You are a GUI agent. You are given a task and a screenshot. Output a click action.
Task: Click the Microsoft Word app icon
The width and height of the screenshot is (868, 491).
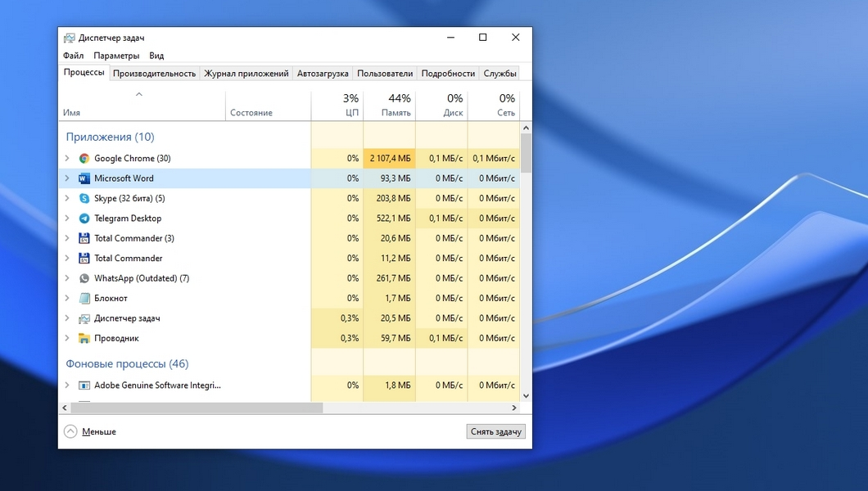click(x=84, y=178)
